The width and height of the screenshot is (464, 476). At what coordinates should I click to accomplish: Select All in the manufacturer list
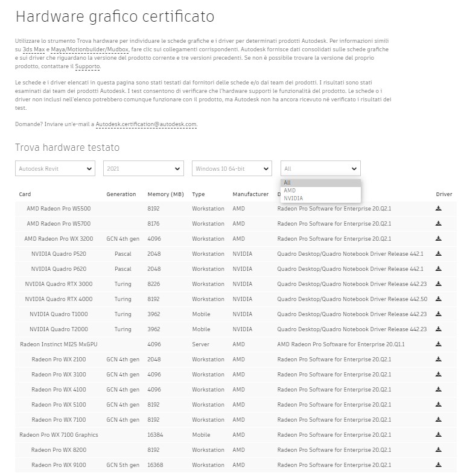click(x=320, y=183)
